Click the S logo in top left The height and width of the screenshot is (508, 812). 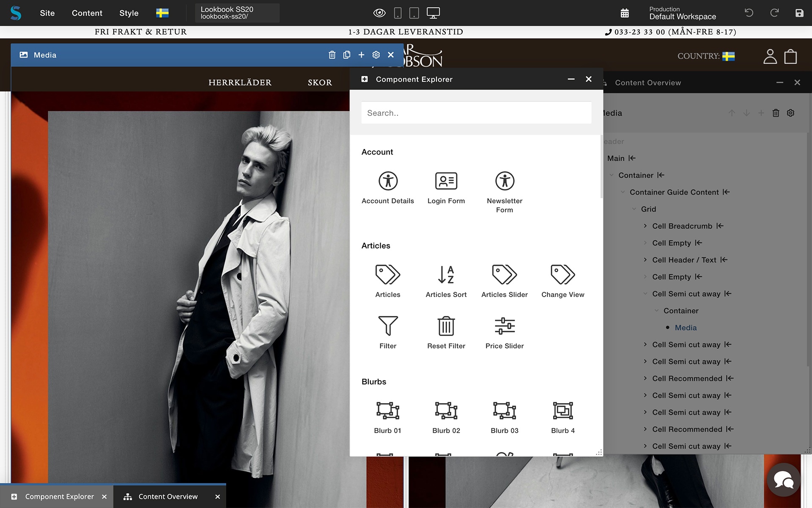tap(16, 13)
